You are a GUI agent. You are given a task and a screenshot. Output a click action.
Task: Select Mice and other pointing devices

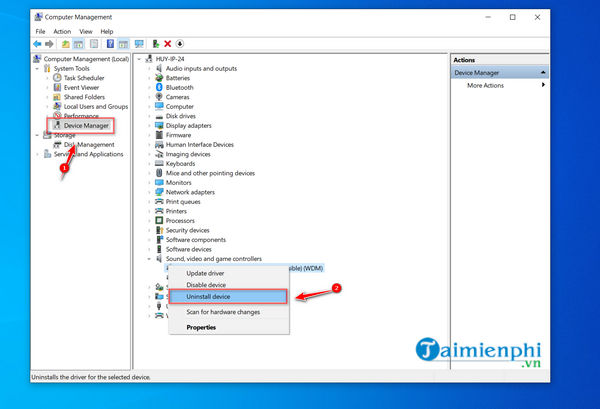pyautogui.click(x=210, y=173)
